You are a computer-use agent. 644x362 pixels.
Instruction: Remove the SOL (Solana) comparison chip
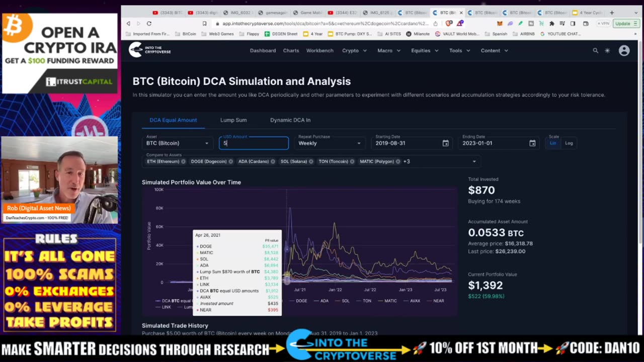(311, 161)
